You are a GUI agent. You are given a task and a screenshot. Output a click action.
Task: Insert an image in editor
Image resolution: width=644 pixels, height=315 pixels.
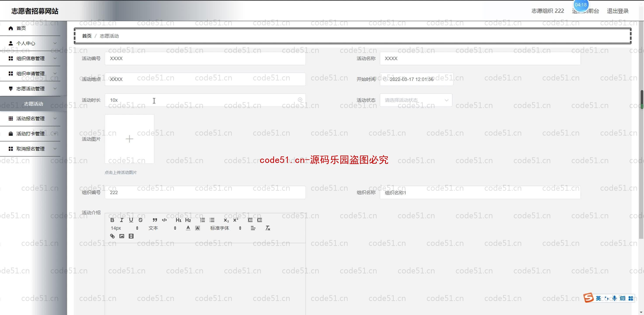point(122,236)
